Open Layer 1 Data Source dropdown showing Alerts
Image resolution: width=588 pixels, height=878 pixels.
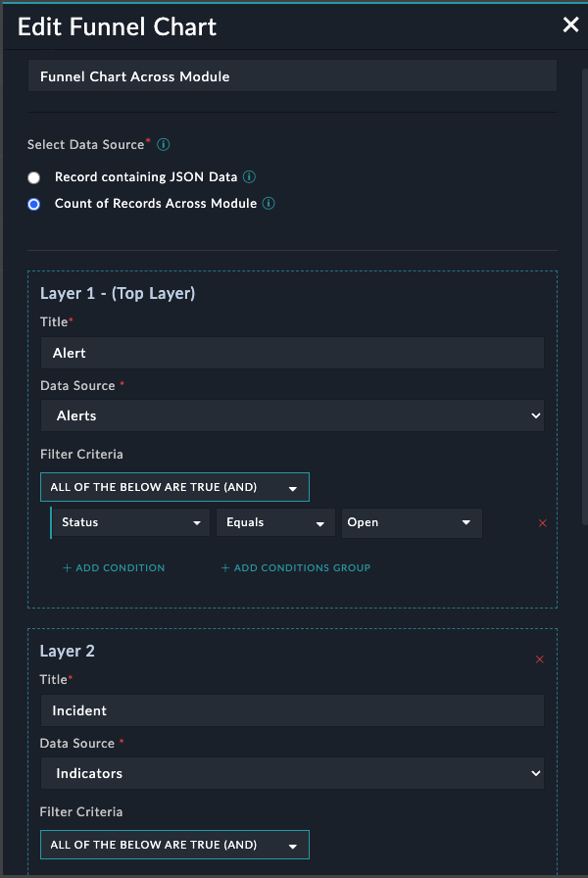[292, 415]
